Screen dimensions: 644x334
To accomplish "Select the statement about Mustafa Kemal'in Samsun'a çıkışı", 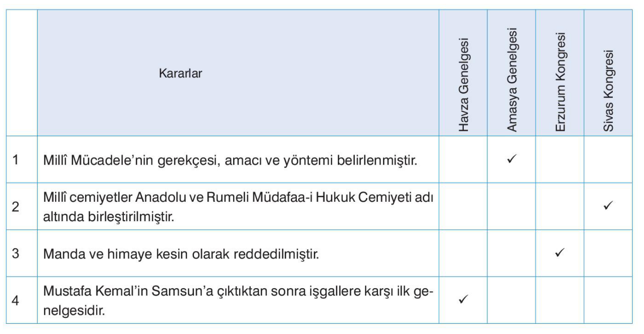I will point(238,300).
